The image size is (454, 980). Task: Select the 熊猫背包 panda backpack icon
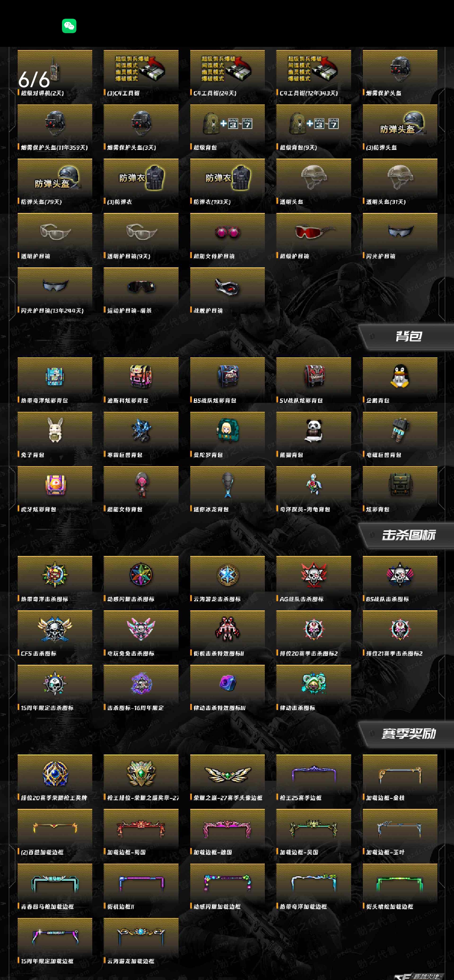tap(313, 431)
